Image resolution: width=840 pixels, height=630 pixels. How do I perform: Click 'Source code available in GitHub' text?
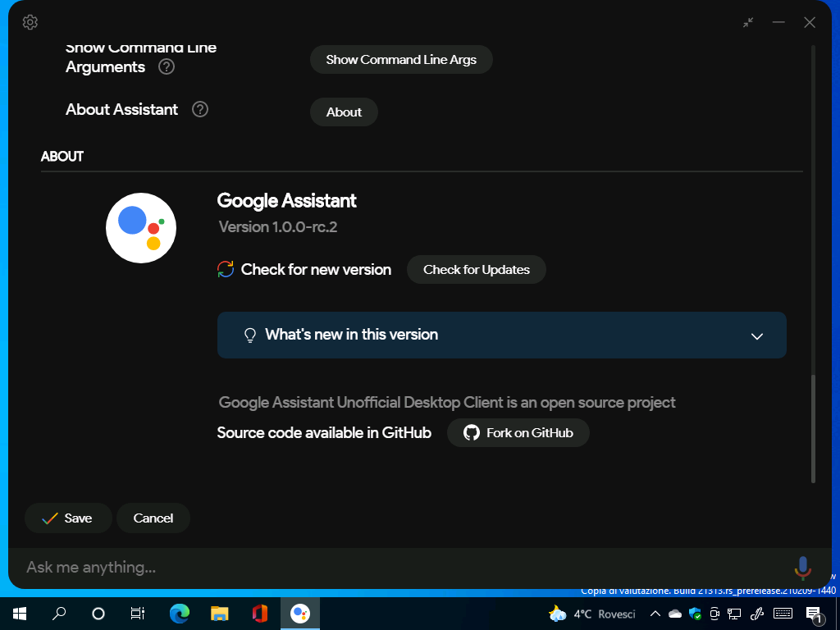[324, 433]
